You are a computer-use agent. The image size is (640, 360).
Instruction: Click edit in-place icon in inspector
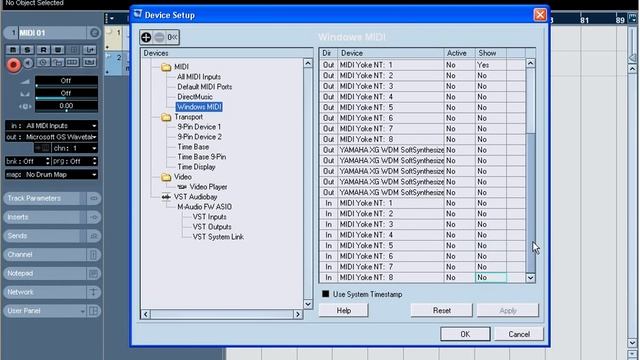[x=89, y=62]
